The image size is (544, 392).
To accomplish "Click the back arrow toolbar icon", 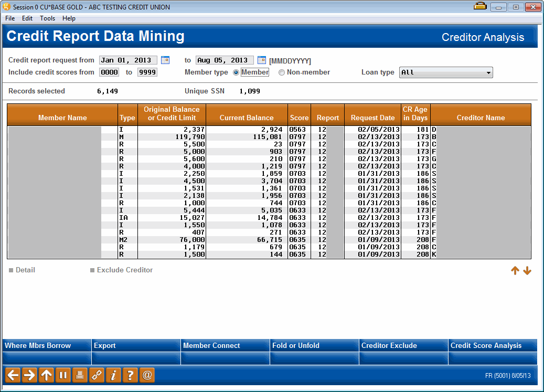I will pos(13,375).
